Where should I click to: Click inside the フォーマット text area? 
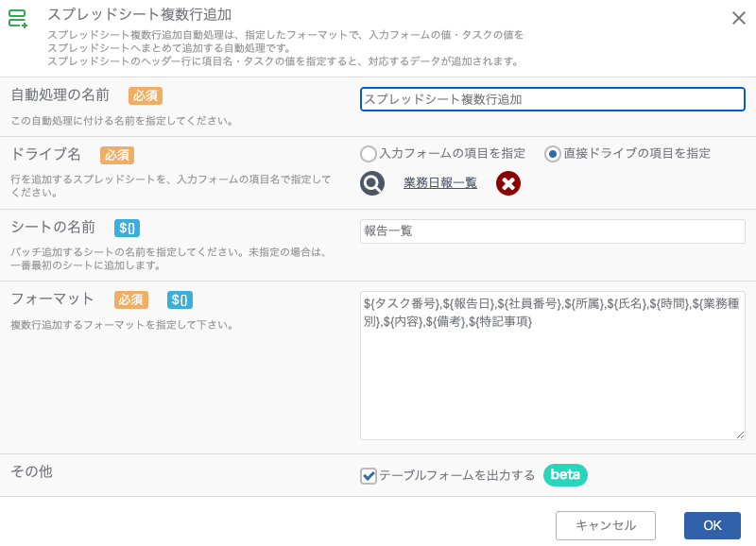(553, 366)
